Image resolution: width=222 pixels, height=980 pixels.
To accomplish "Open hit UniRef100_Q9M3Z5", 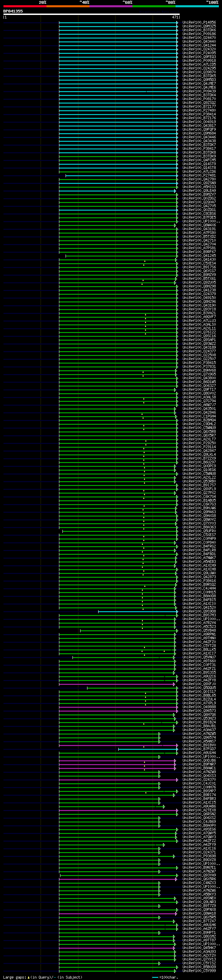I will point(199,26).
